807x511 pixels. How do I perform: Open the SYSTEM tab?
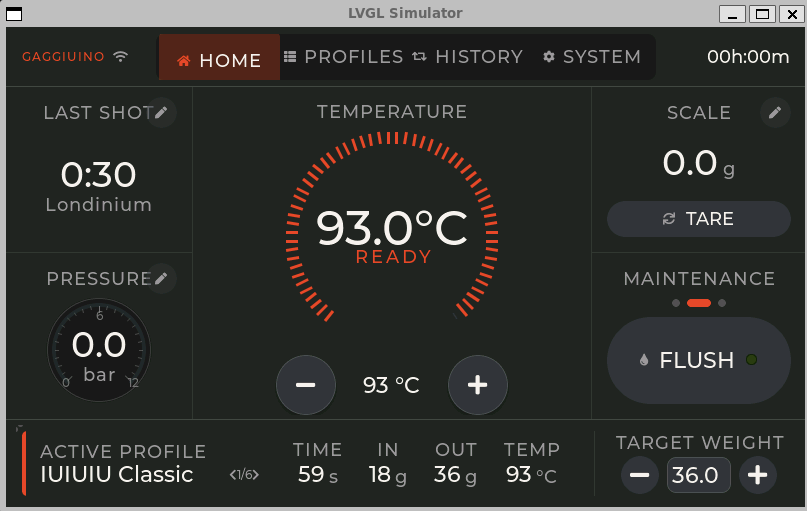tap(592, 57)
